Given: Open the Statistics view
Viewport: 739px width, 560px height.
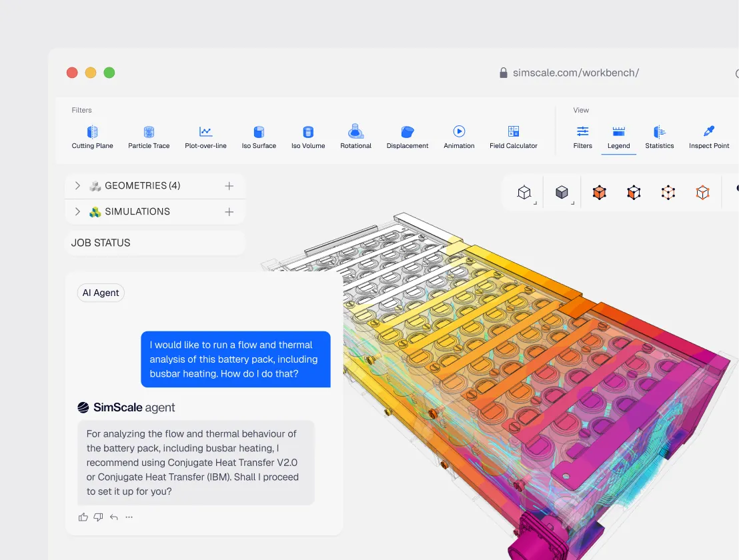Looking at the screenshot, I should (x=660, y=137).
